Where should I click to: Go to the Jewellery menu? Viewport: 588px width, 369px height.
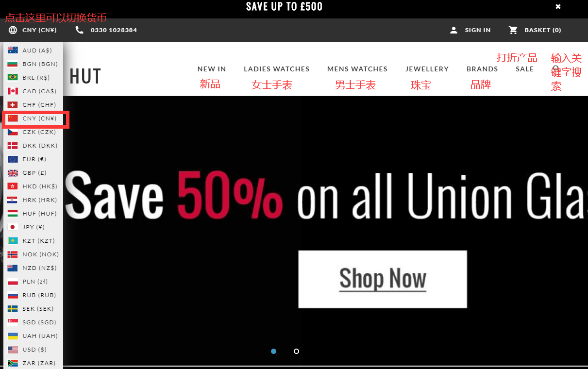[x=427, y=69]
